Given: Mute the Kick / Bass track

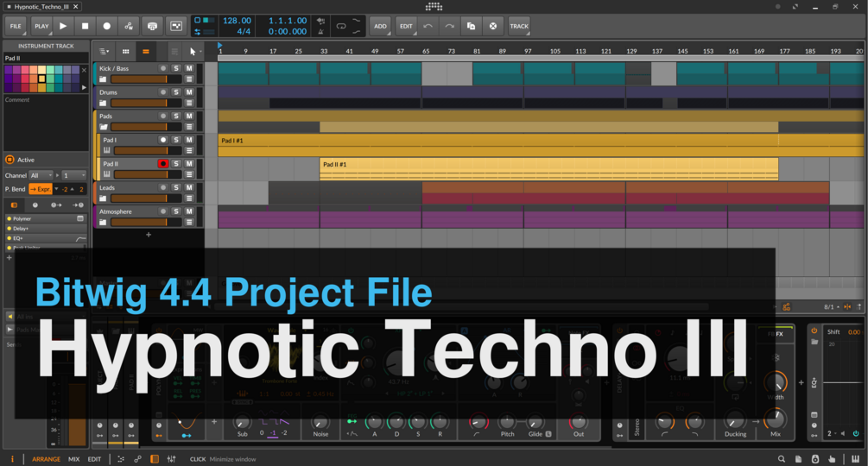Looking at the screenshot, I should coord(189,68).
